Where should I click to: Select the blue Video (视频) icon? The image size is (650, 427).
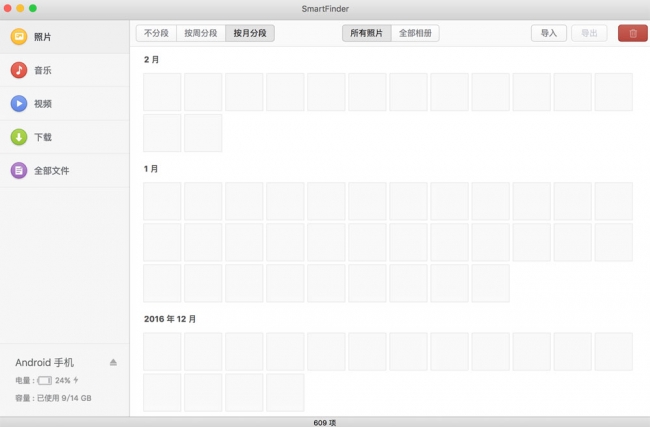18,103
